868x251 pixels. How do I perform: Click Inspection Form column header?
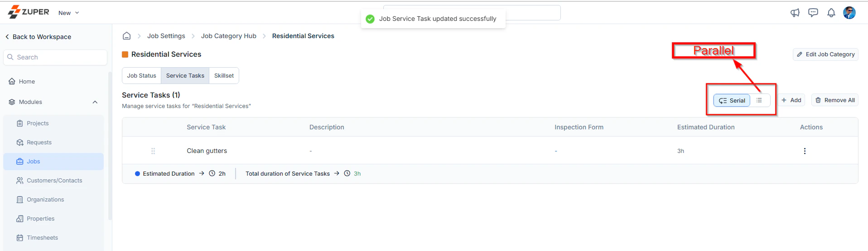click(x=579, y=128)
